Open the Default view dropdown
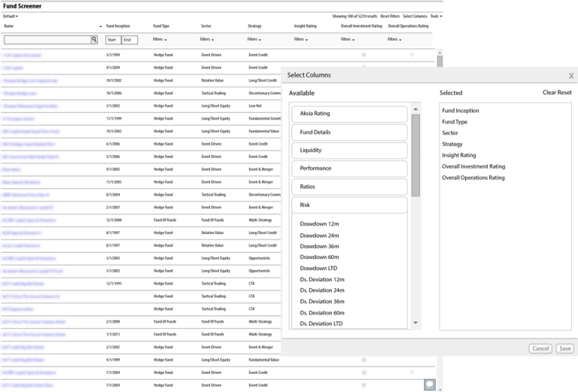 pyautogui.click(x=10, y=16)
